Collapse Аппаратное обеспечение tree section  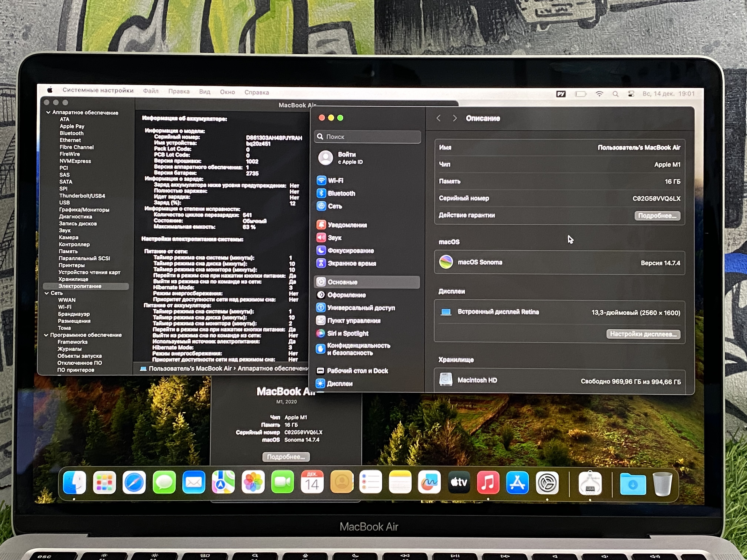click(x=48, y=112)
